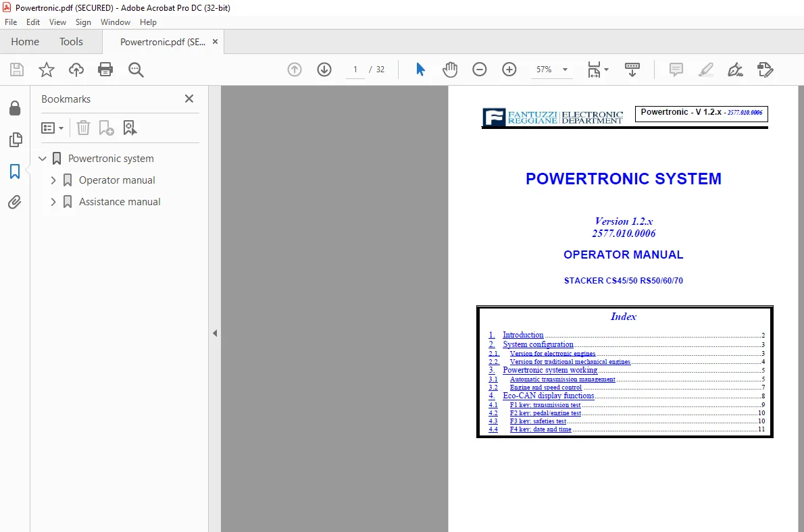
Task: Open bookmarks options dropdown
Action: tap(52, 128)
